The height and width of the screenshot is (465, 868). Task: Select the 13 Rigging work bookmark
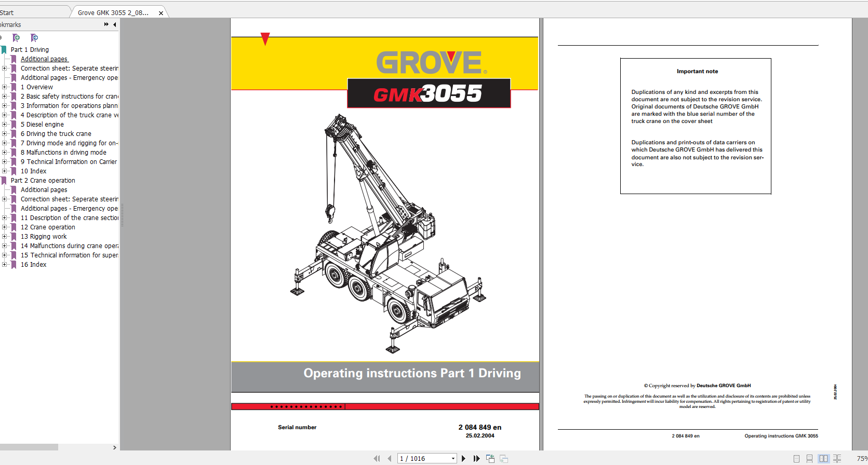44,237
